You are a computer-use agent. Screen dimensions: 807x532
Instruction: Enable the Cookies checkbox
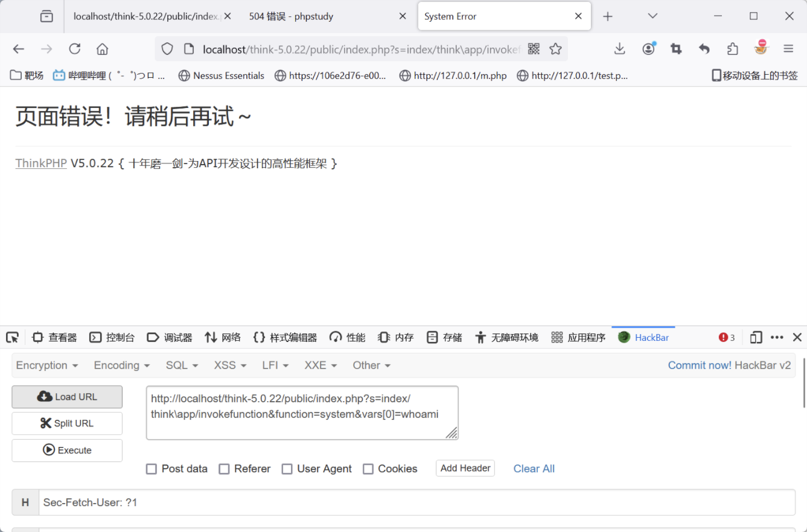coord(368,469)
